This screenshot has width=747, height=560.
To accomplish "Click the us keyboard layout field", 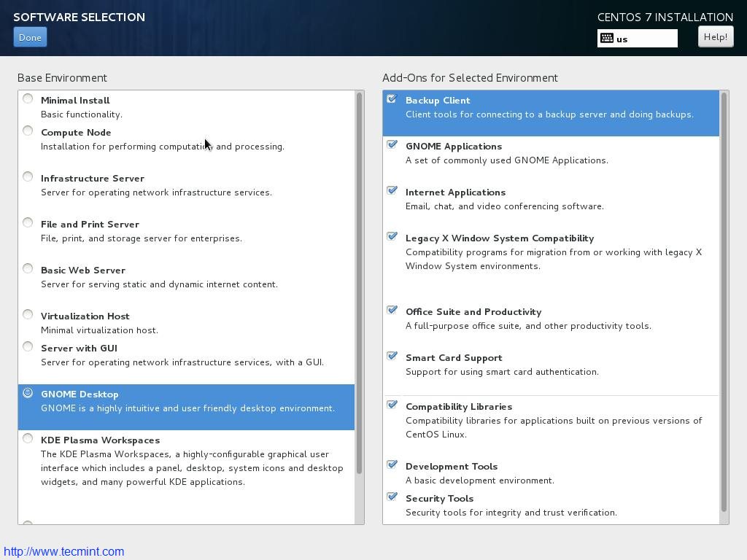I will pyautogui.click(x=645, y=39).
